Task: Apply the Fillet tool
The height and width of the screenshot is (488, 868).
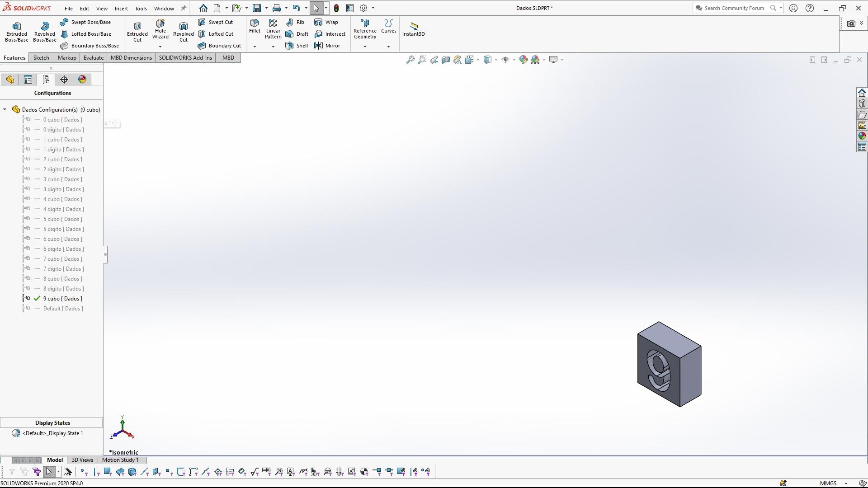Action: point(255,26)
